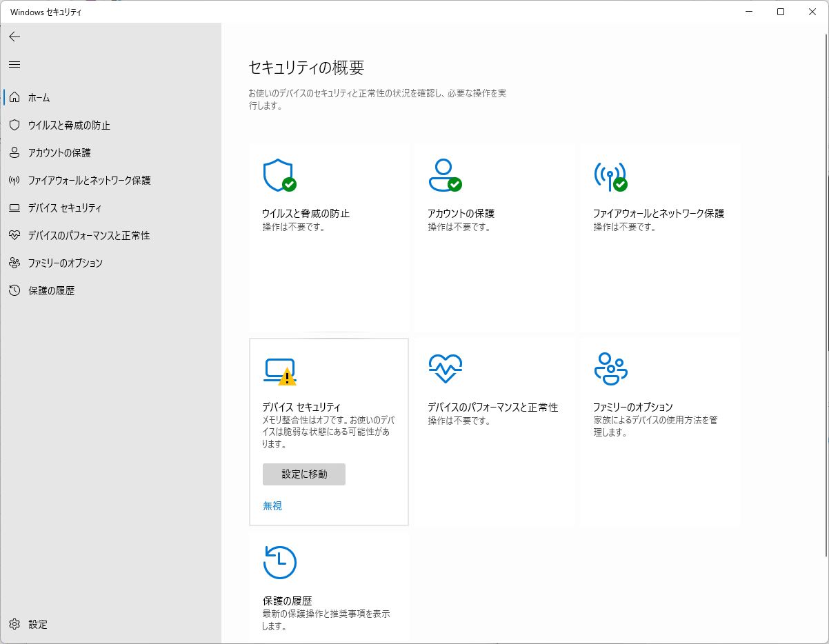Click the heart monitor icon on the performance card
Screen dimensions: 829x644
tap(445, 369)
